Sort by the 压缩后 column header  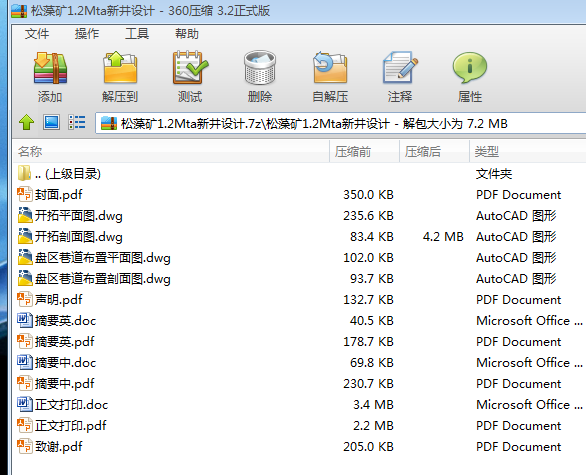point(434,151)
